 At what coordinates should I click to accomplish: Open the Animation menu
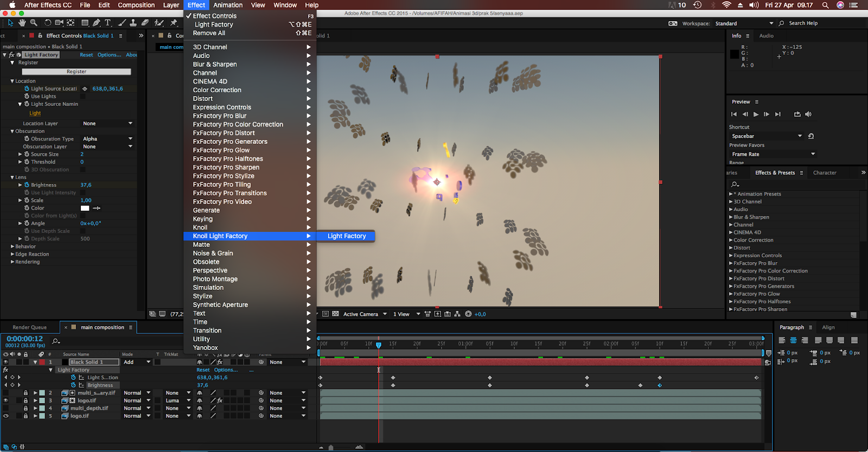pos(228,5)
